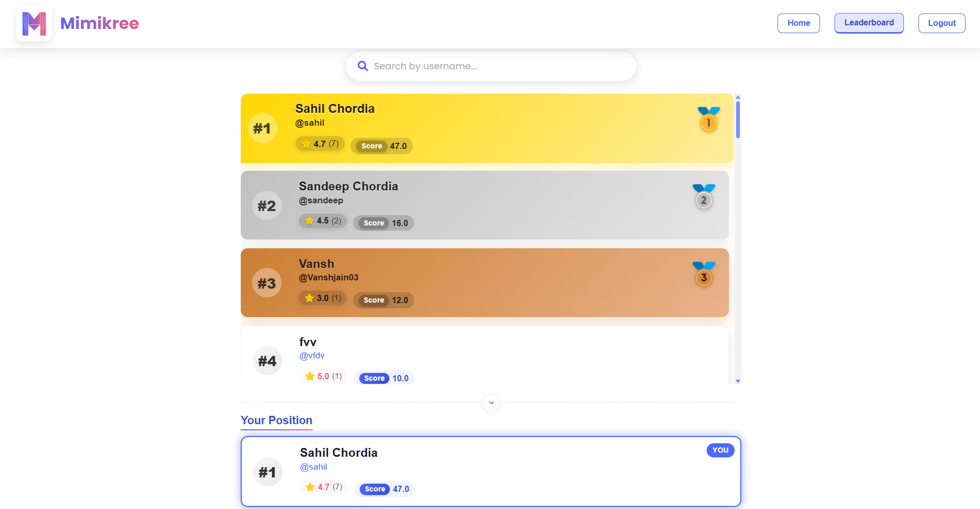Click the star rating on Sandeep's card
Screen dimensions: 980x509
click(323, 221)
